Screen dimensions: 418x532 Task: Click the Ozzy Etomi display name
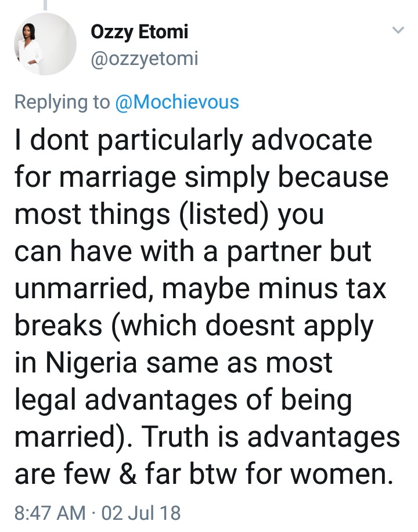coord(139,32)
